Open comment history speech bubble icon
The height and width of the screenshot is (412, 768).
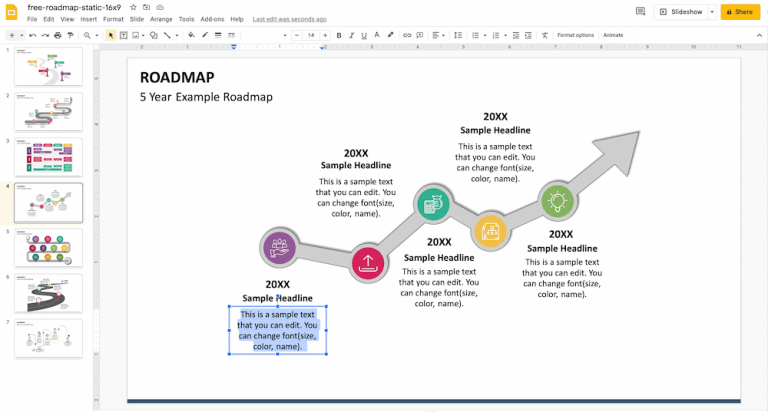(640, 12)
